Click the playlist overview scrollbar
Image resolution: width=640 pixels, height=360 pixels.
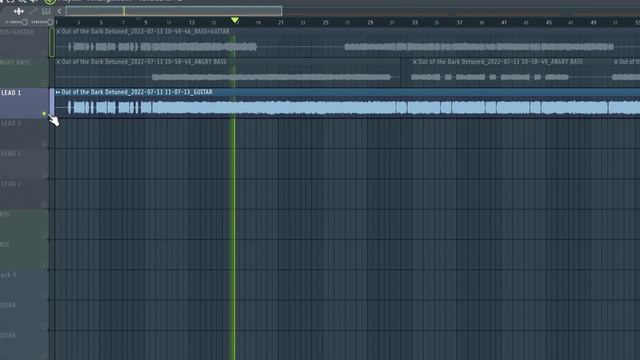174,11
